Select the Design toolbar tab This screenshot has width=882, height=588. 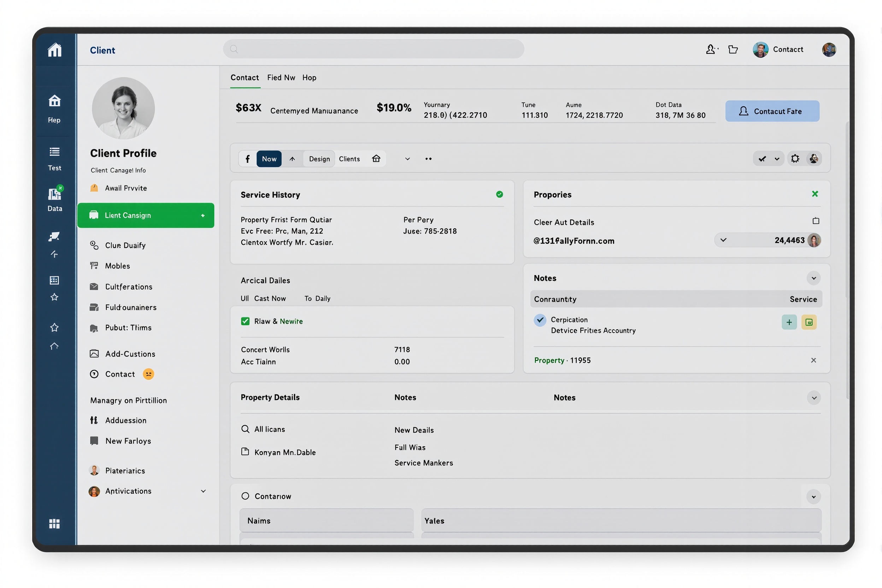[x=319, y=159]
